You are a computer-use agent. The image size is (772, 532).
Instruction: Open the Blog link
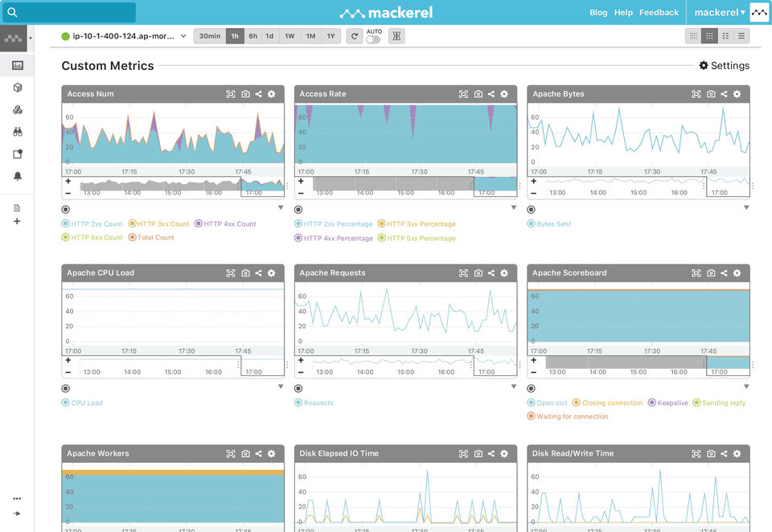tap(598, 13)
